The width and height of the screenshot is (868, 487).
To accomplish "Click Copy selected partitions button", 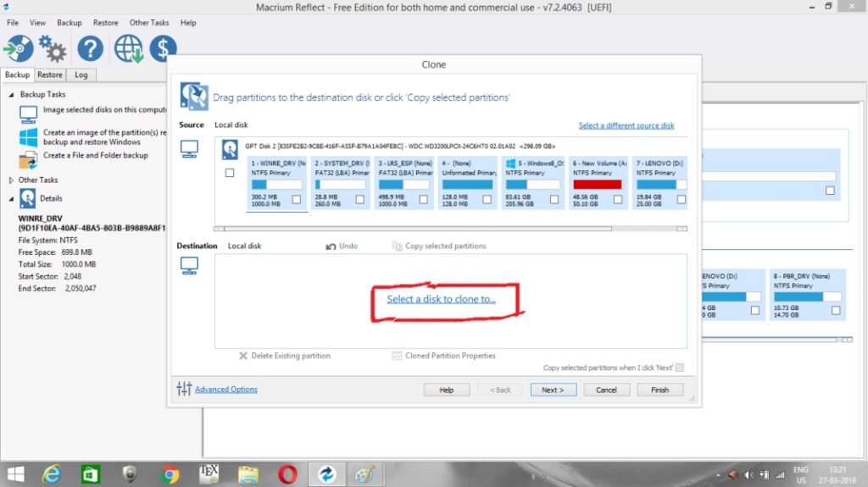I will (439, 246).
